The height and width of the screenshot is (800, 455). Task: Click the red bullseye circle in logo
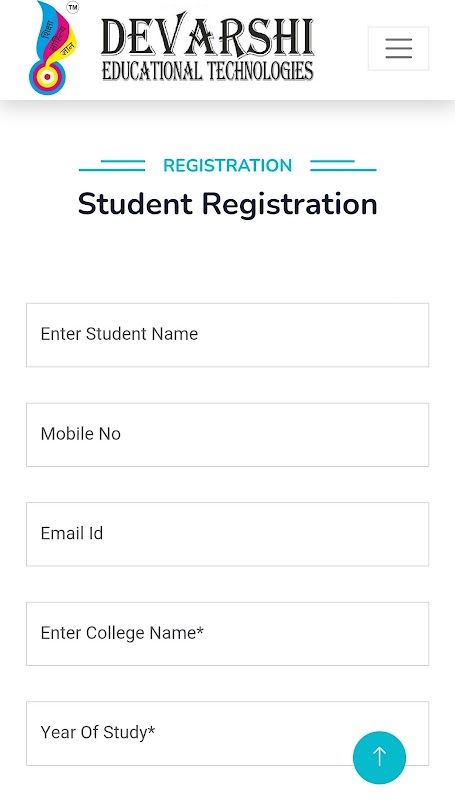point(47,77)
